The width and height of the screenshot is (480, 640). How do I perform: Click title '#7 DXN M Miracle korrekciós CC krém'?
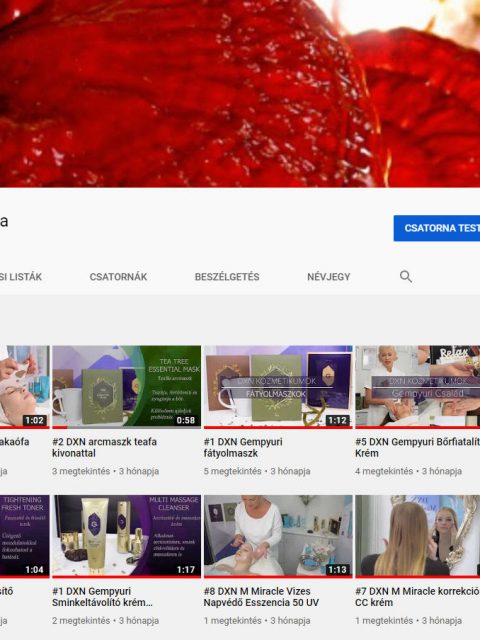click(418, 597)
